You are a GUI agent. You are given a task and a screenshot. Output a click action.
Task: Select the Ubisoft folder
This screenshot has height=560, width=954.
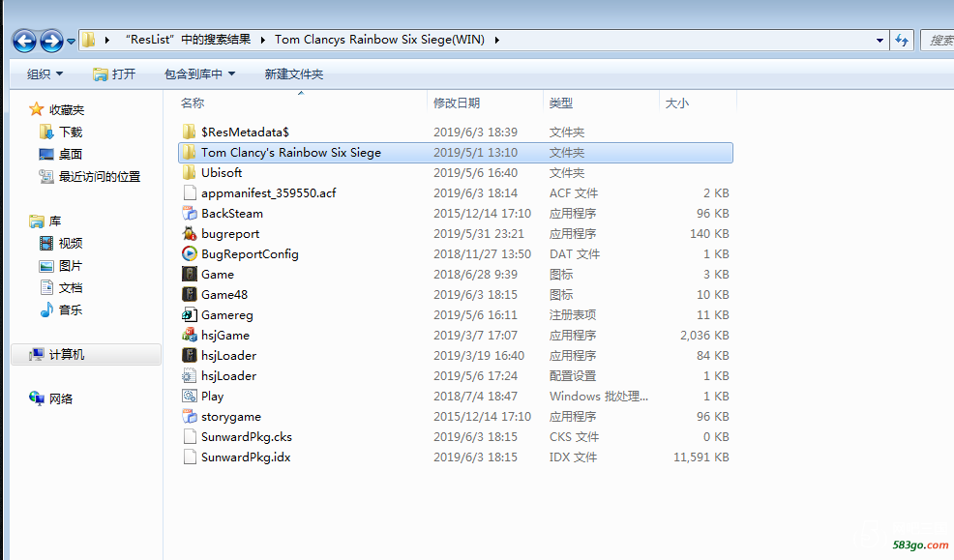click(x=222, y=172)
